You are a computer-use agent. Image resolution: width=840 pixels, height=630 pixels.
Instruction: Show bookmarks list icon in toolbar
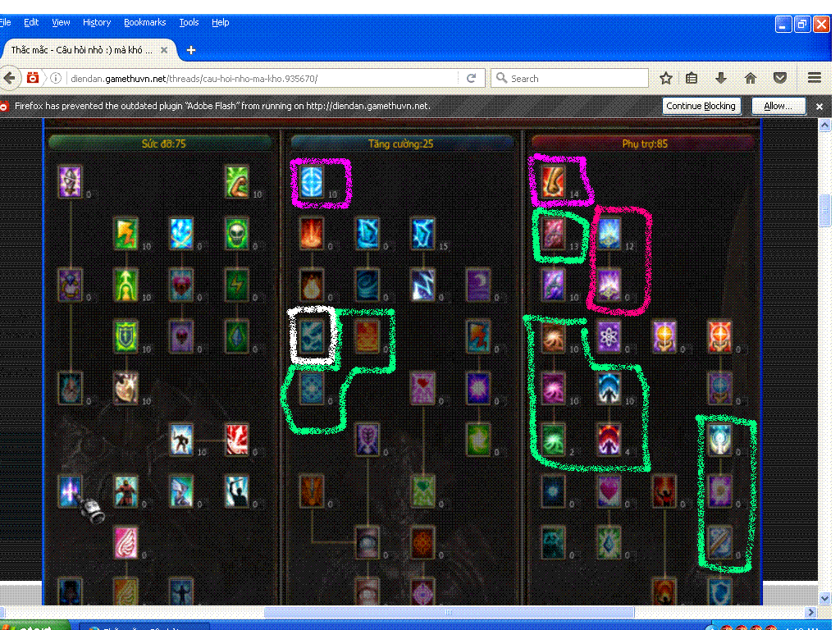[x=692, y=78]
